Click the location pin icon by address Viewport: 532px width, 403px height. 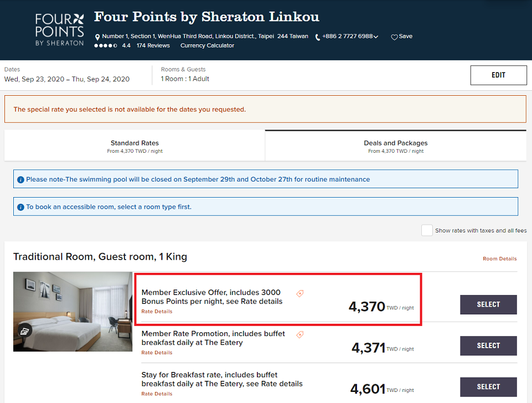tap(97, 37)
